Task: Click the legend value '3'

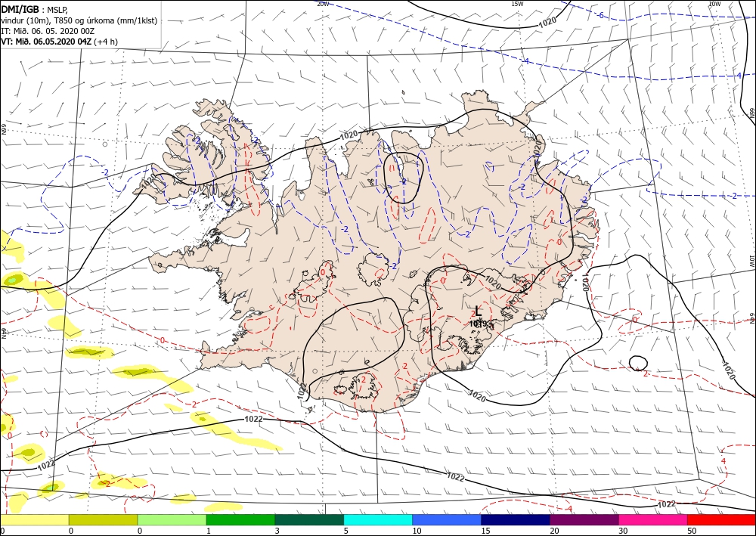Action: coord(277,531)
